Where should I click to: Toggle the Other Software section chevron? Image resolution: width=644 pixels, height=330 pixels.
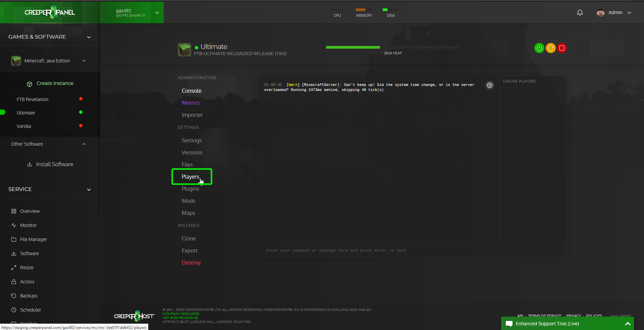click(84, 144)
